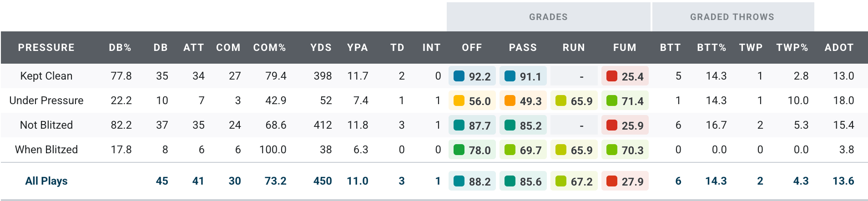
Task: Select the When Blitzed row label
Action: pyautogui.click(x=46, y=150)
